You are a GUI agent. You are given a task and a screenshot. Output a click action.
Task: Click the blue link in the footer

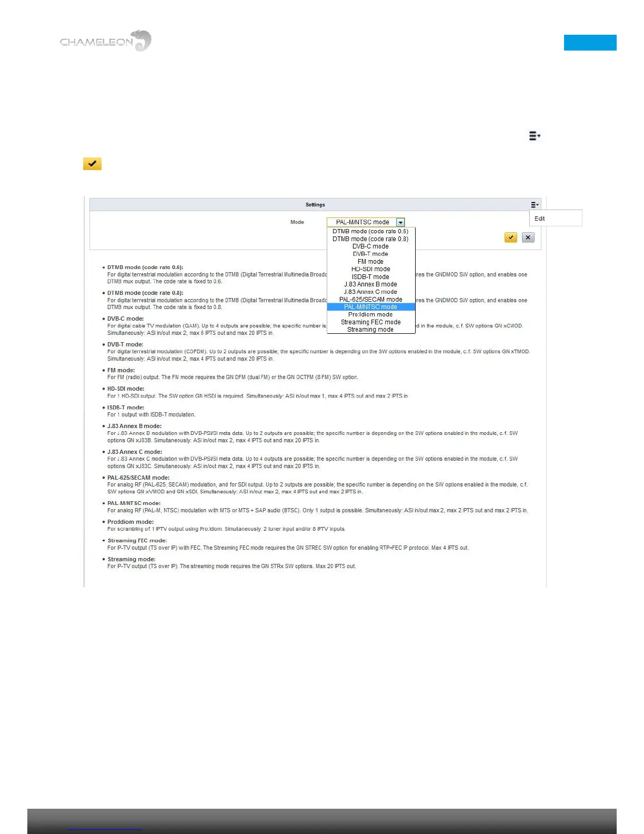(104, 829)
